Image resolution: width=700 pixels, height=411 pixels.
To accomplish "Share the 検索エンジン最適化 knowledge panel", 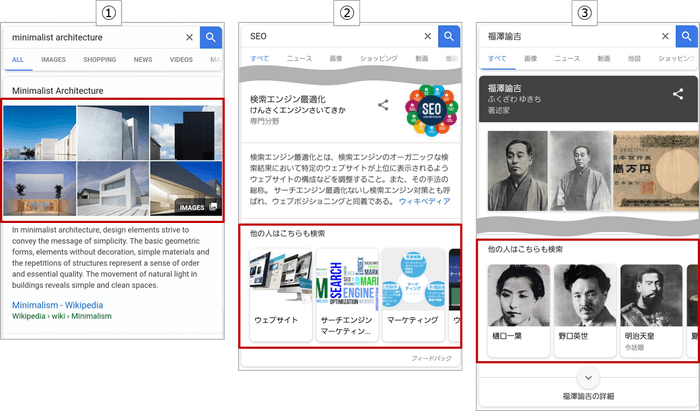I will tap(383, 104).
